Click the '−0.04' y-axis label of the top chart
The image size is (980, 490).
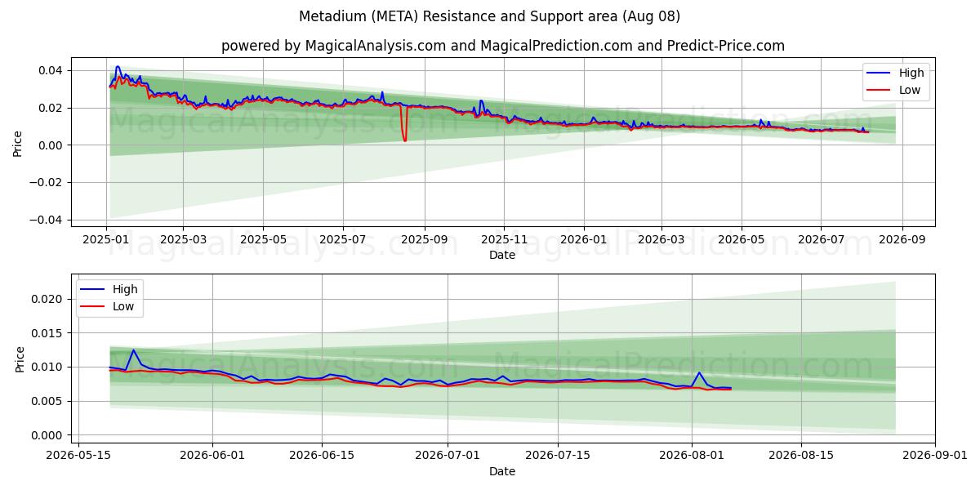(x=47, y=220)
